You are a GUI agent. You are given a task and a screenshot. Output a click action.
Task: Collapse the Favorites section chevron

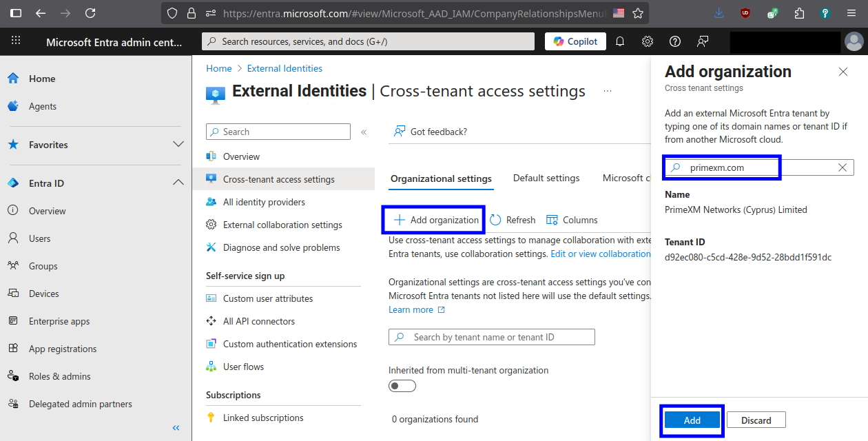pyautogui.click(x=178, y=145)
